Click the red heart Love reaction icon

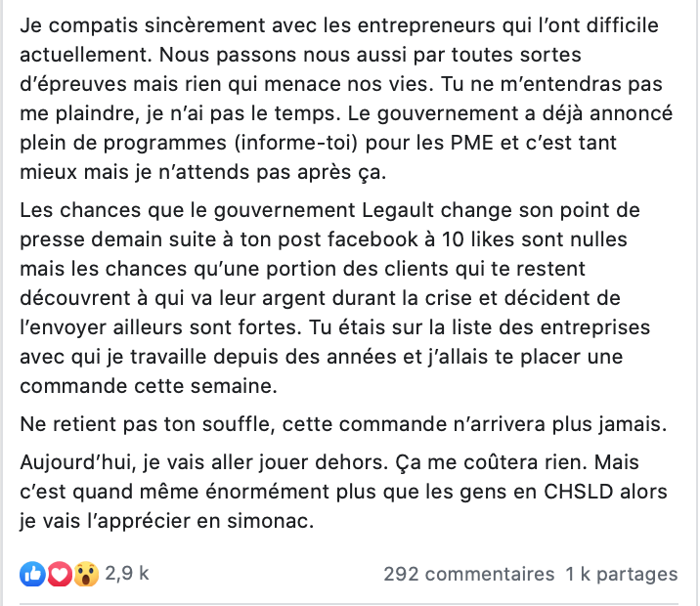[x=60, y=574]
